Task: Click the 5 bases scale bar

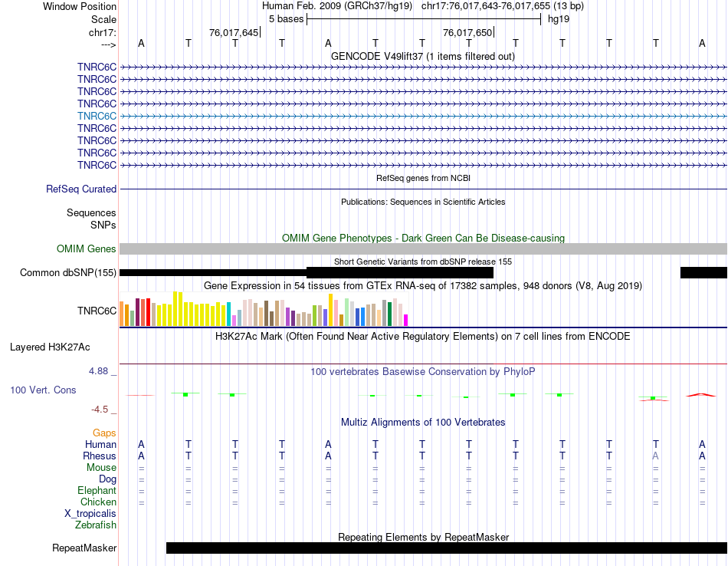Action: [424, 19]
